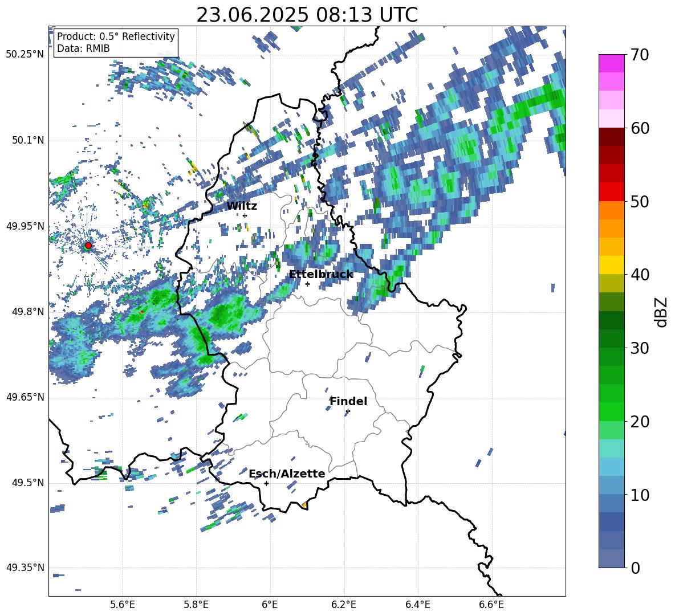Click the 6.2°E longitude tick label

[344, 605]
